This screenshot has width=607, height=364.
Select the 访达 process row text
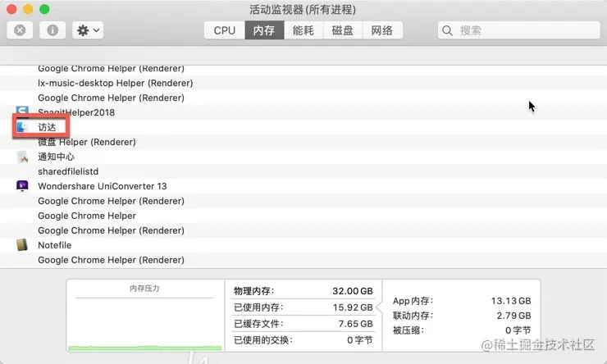coord(47,127)
